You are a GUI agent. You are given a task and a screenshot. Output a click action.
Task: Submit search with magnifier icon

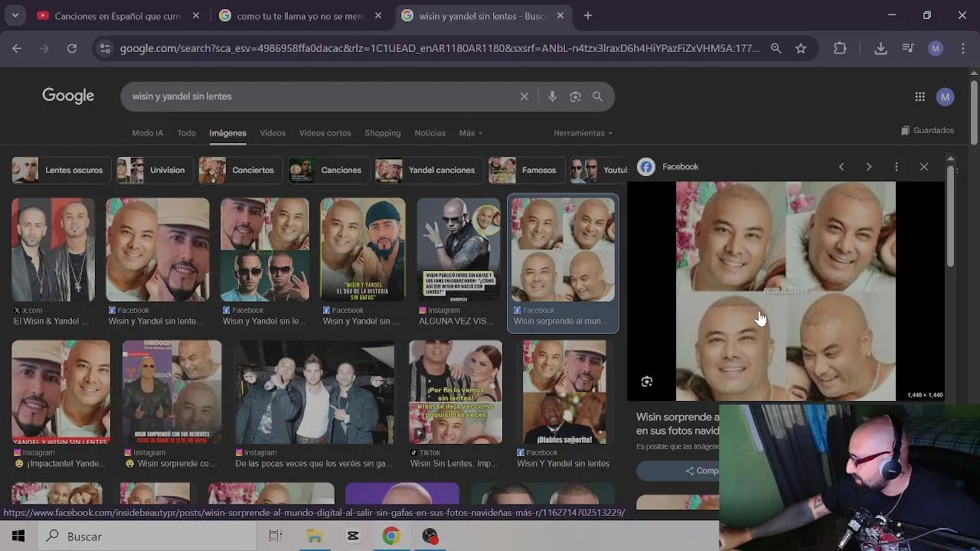pos(597,96)
